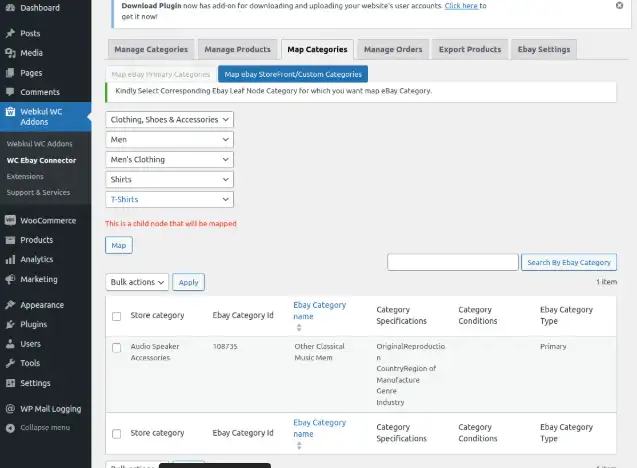637x468 pixels.
Task: Click the eBay category search input field
Action: tap(452, 262)
